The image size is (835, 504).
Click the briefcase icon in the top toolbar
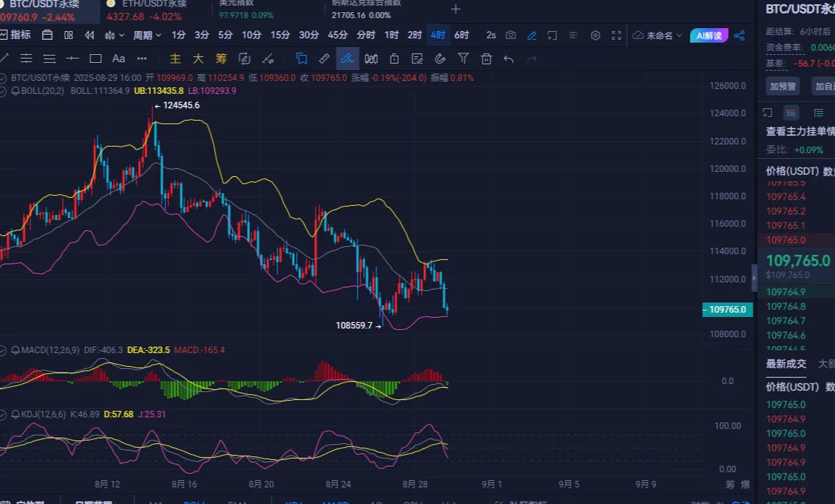click(48, 35)
